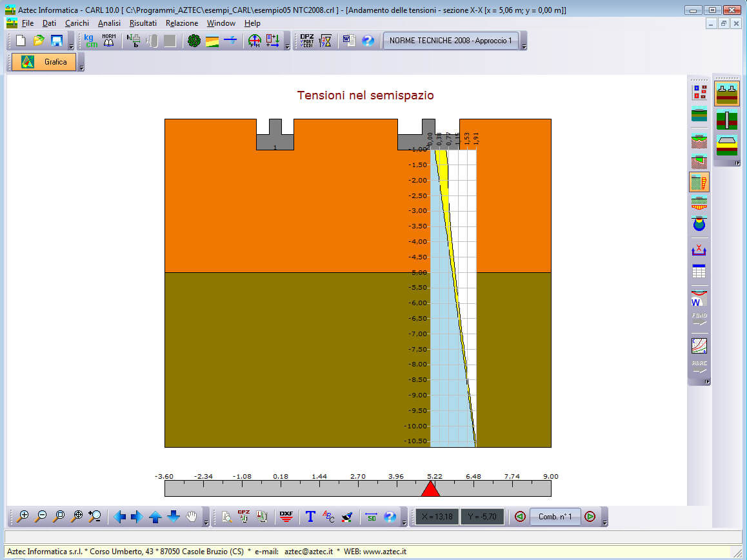
Task: Expand the right sidebar overflow arrow
Action: point(707,382)
